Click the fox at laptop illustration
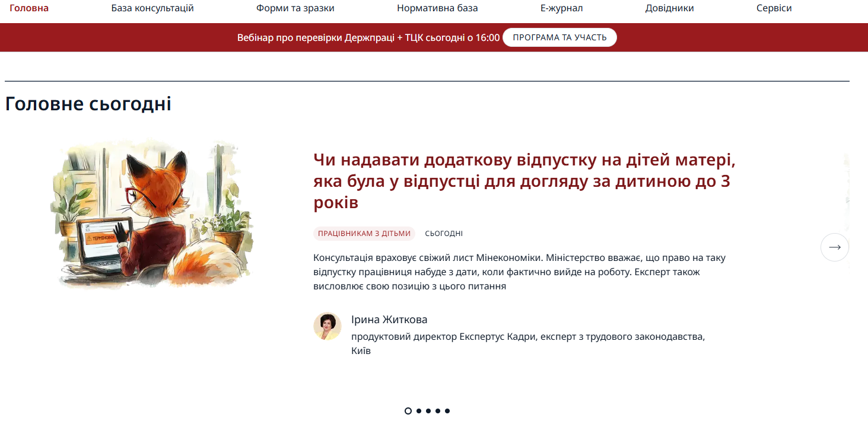 click(152, 215)
